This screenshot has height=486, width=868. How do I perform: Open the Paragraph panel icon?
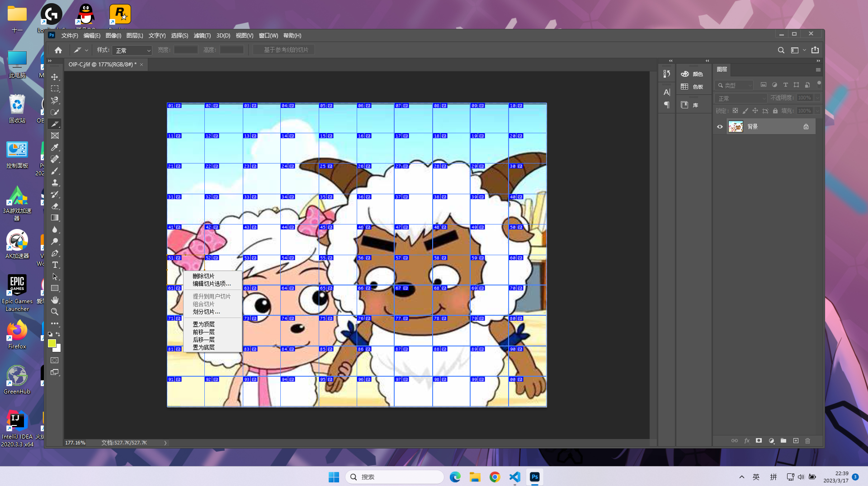[x=667, y=105]
